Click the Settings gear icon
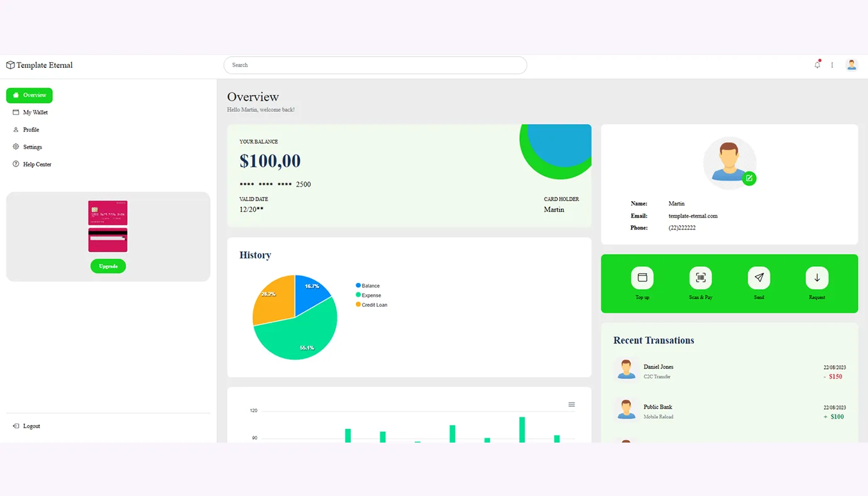 16,147
